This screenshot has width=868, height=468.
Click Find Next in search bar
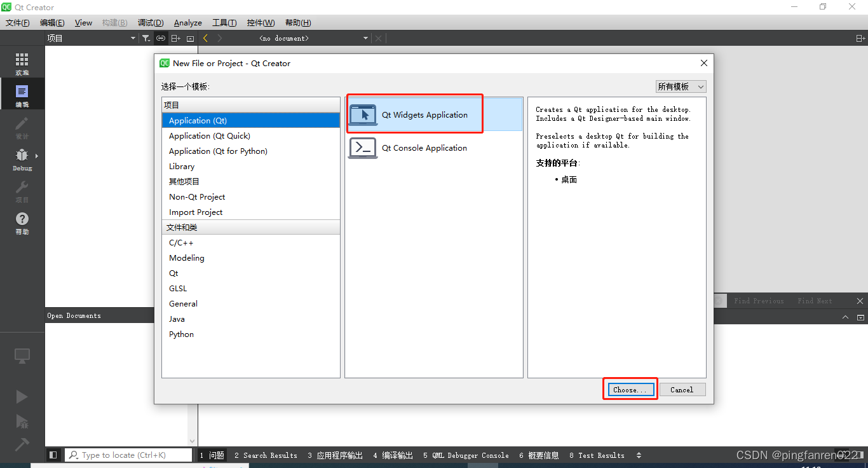tap(815, 301)
